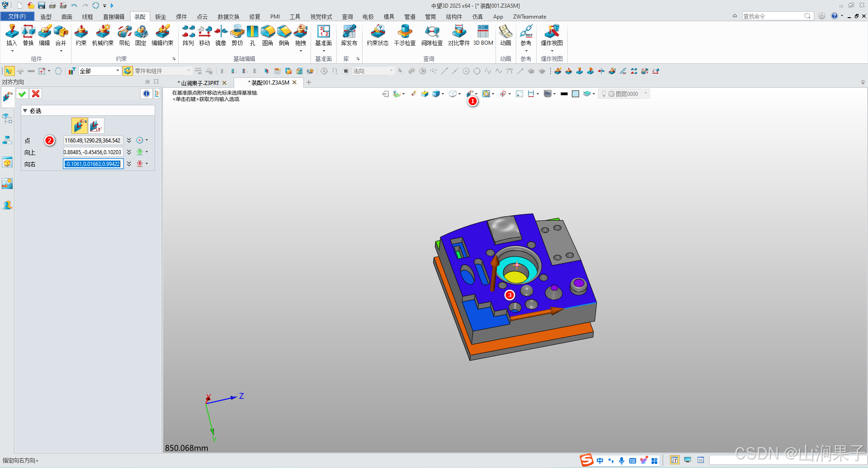Select the 约束 (Constraint) tool in ribbon
The width and height of the screenshot is (868, 468).
tap(81, 36)
